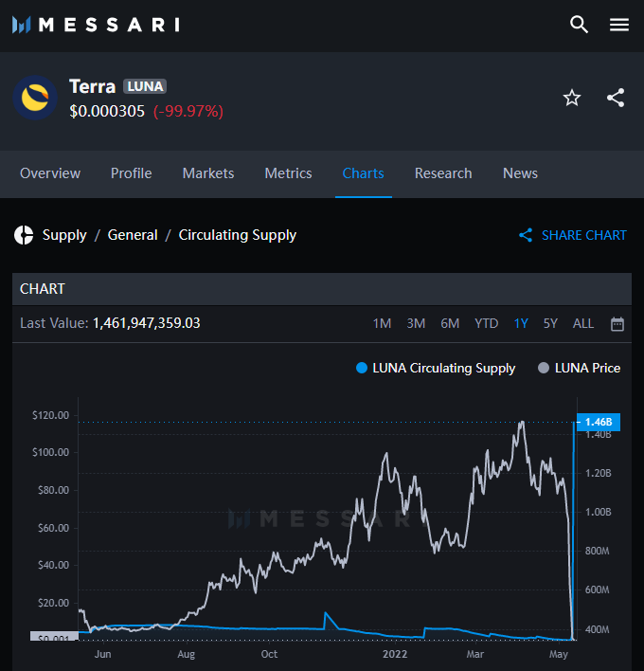Switch to the Overview tab

[50, 173]
